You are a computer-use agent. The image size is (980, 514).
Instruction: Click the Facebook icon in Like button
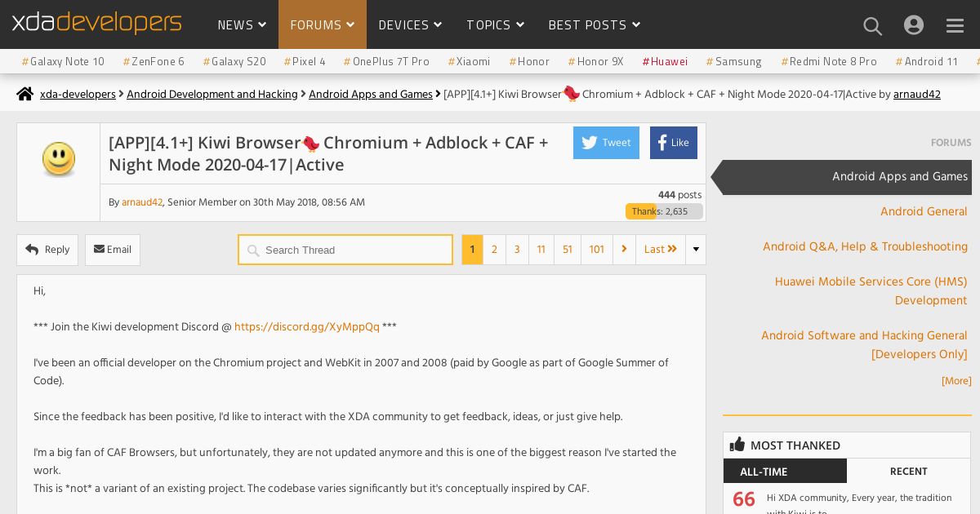(x=662, y=143)
